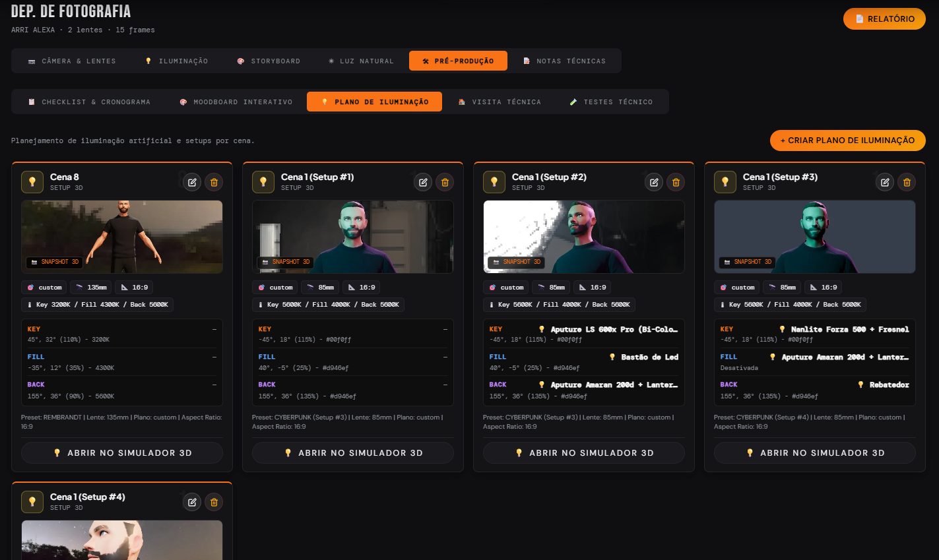Open Setup #3 in the 3D simulator
This screenshot has width=939, height=560.
815,453
